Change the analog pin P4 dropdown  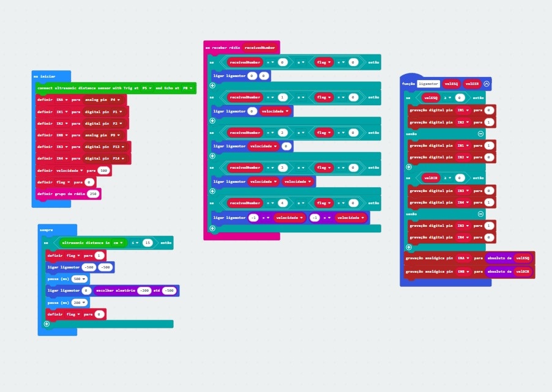[116, 100]
